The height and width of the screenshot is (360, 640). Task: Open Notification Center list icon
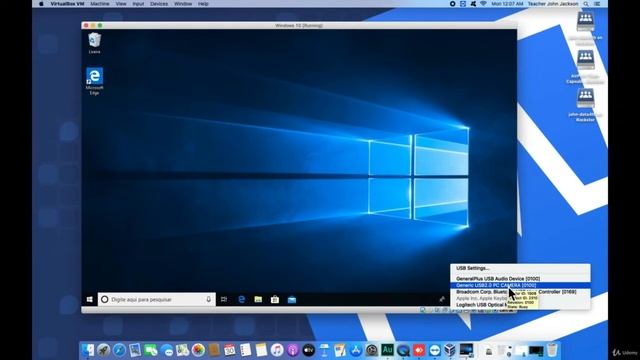pyautogui.click(x=597, y=4)
